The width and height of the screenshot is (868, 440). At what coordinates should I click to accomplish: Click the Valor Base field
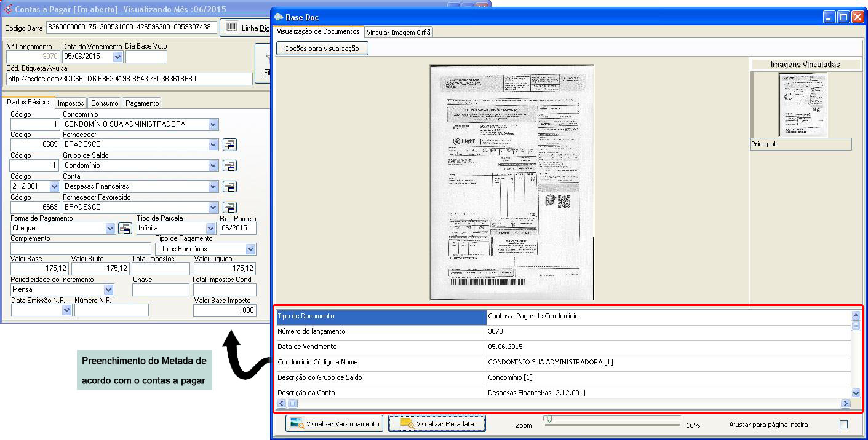[39, 269]
